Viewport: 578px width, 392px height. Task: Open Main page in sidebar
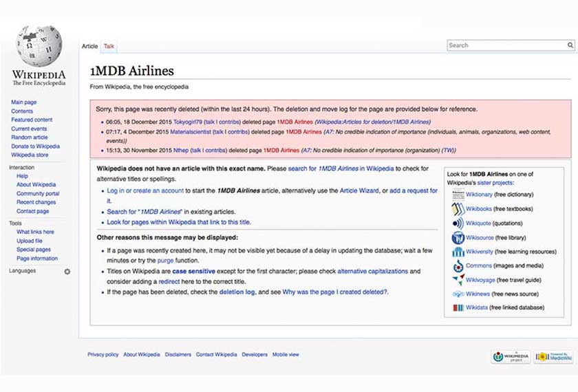(x=24, y=102)
